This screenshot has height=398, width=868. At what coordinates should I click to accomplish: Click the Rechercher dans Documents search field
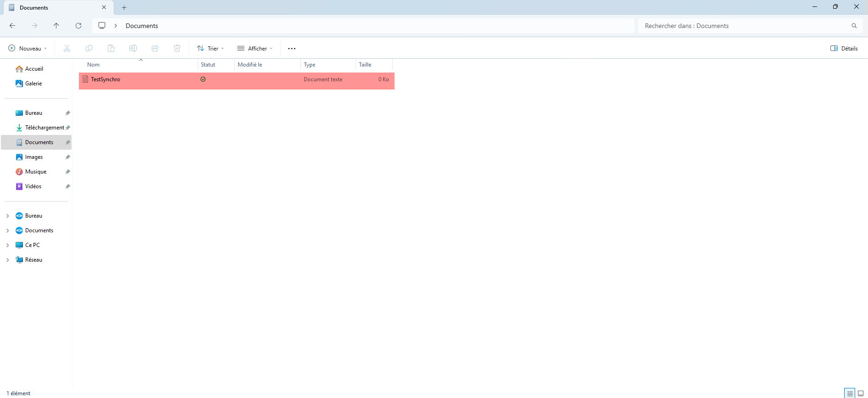click(x=743, y=26)
